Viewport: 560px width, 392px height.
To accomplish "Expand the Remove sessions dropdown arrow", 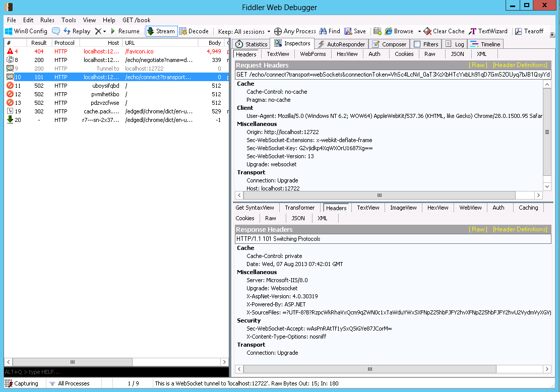I will (x=104, y=31).
